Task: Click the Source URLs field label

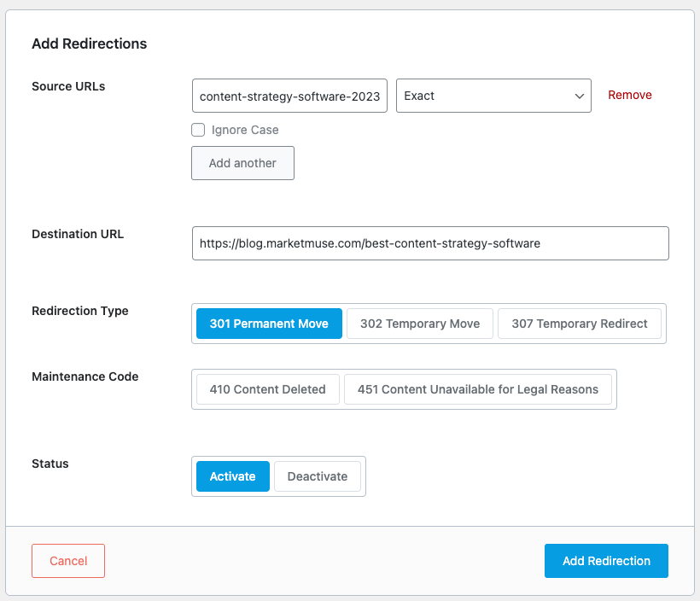Action: click(x=68, y=86)
